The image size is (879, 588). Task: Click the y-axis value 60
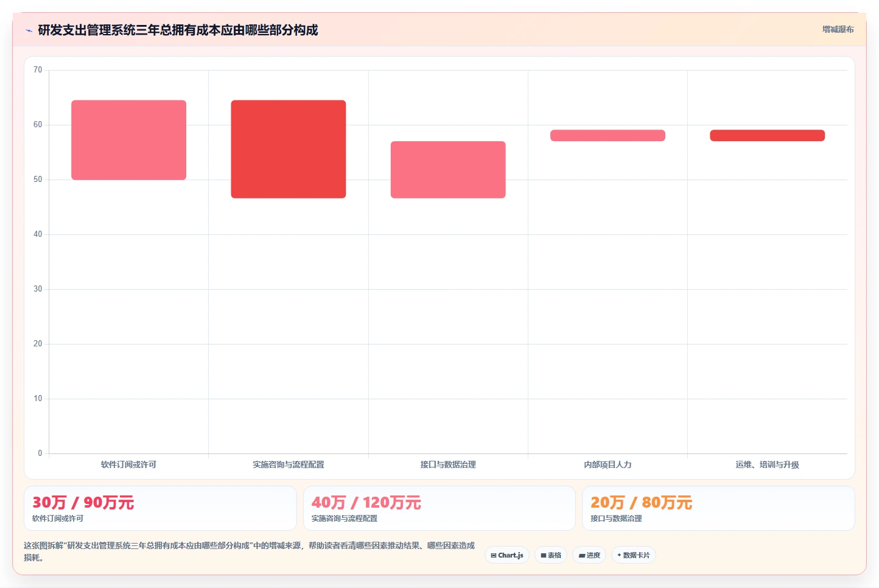point(38,125)
